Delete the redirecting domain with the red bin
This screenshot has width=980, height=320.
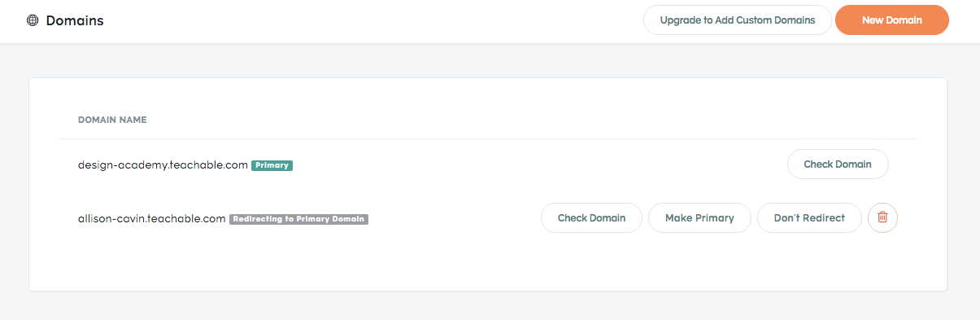(882, 217)
